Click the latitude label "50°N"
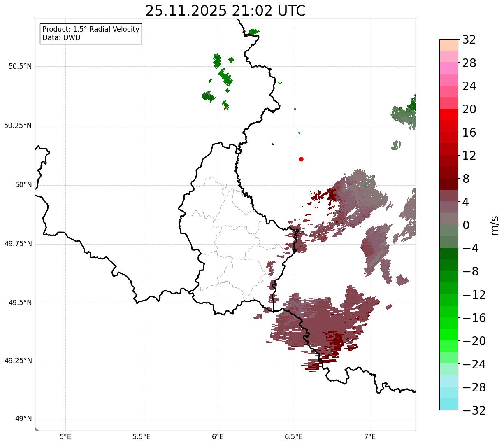This screenshot has width=504, height=445. click(23, 185)
